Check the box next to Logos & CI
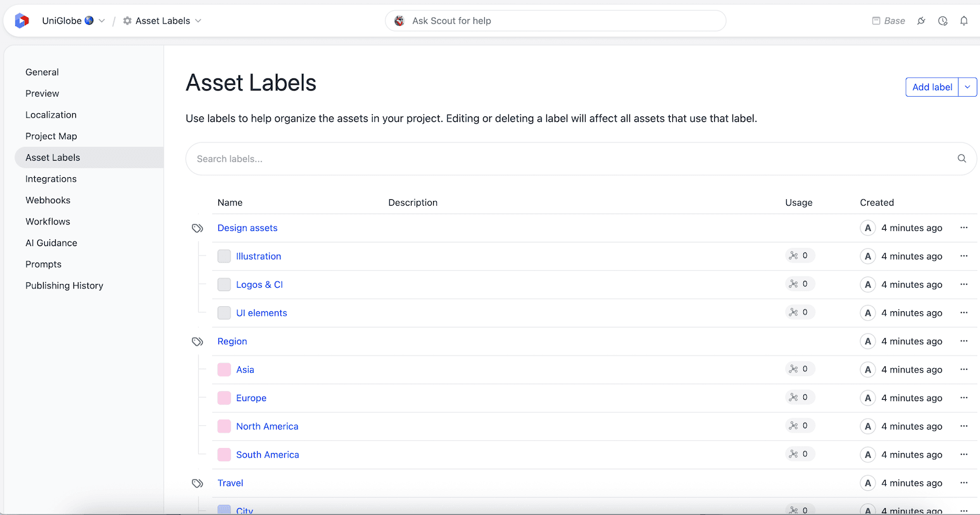Screen dimensions: 980x515 pyautogui.click(x=224, y=284)
